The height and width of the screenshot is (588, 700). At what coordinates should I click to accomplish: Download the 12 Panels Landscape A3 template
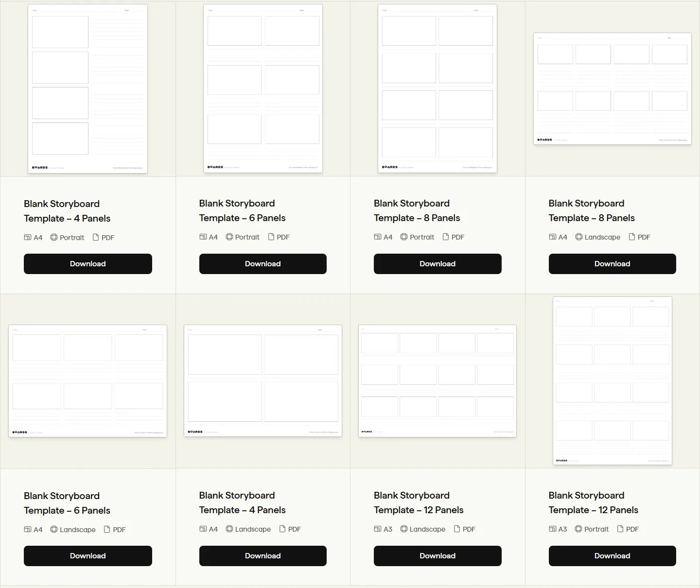pos(437,556)
